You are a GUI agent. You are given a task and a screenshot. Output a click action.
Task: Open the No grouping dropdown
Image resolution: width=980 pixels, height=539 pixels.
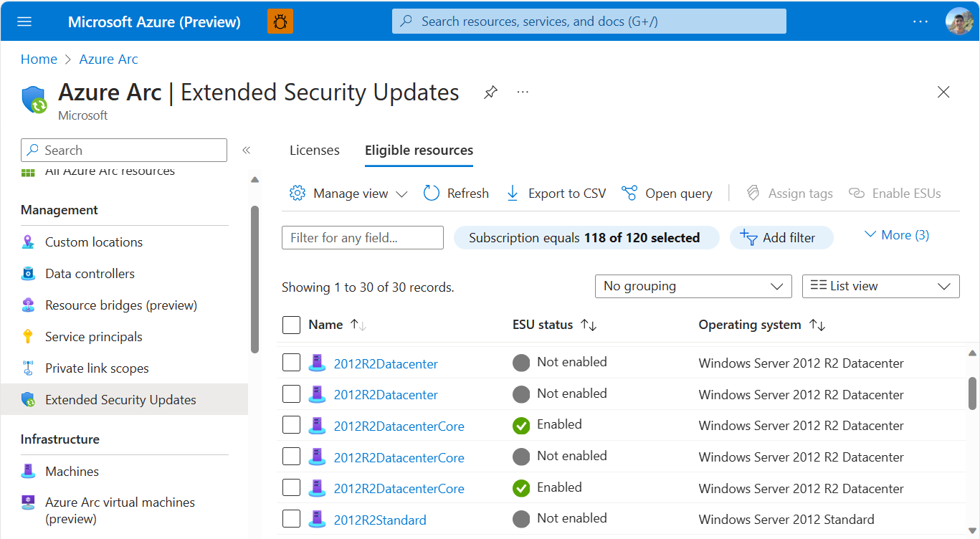point(693,286)
